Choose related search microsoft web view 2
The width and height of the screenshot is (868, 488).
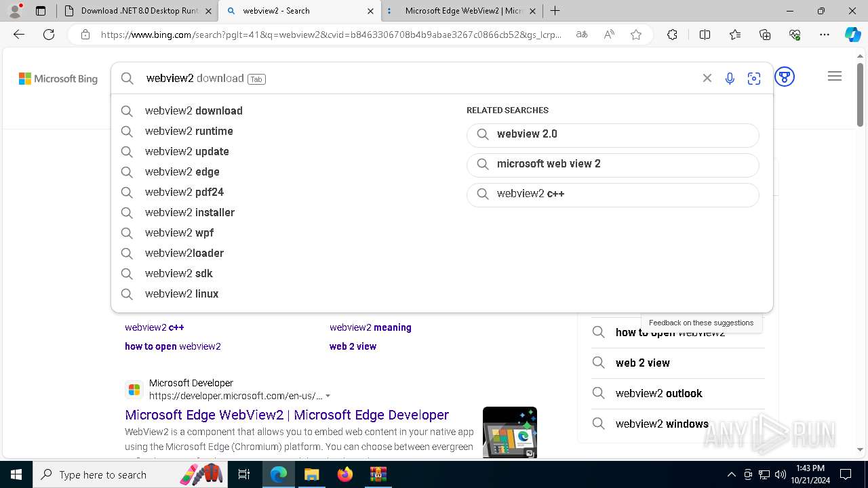[612, 164]
